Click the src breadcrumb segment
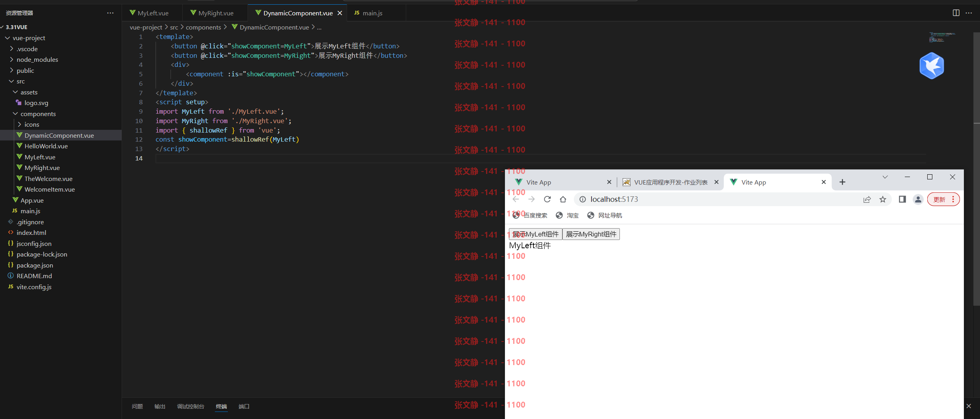980x419 pixels. pos(174,27)
